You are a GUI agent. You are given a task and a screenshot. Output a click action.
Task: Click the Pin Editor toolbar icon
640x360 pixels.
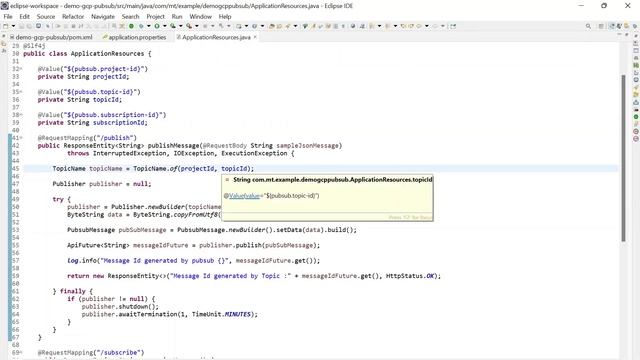453,26
